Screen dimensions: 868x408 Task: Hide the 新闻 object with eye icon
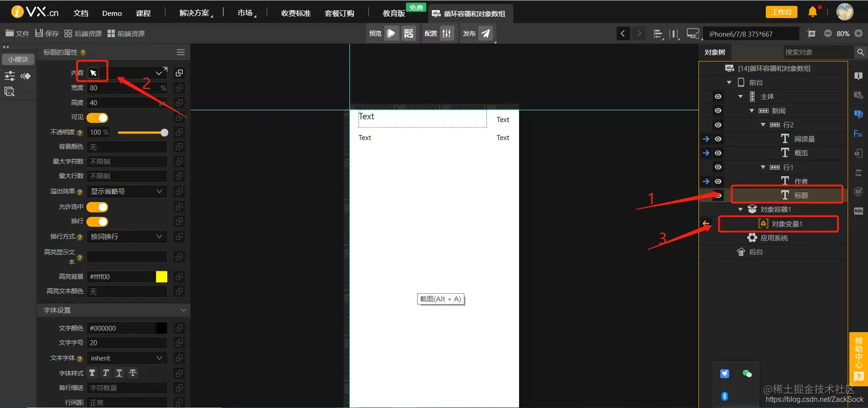coord(718,110)
